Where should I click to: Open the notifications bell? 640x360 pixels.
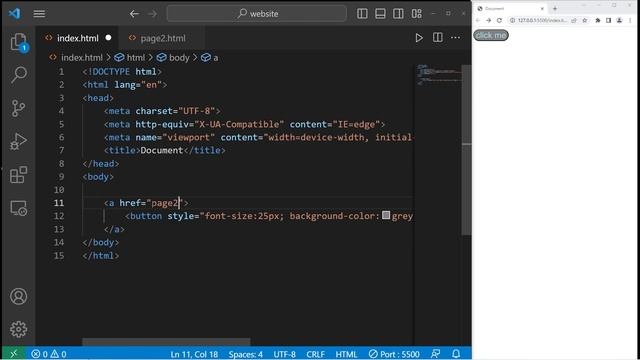point(456,353)
